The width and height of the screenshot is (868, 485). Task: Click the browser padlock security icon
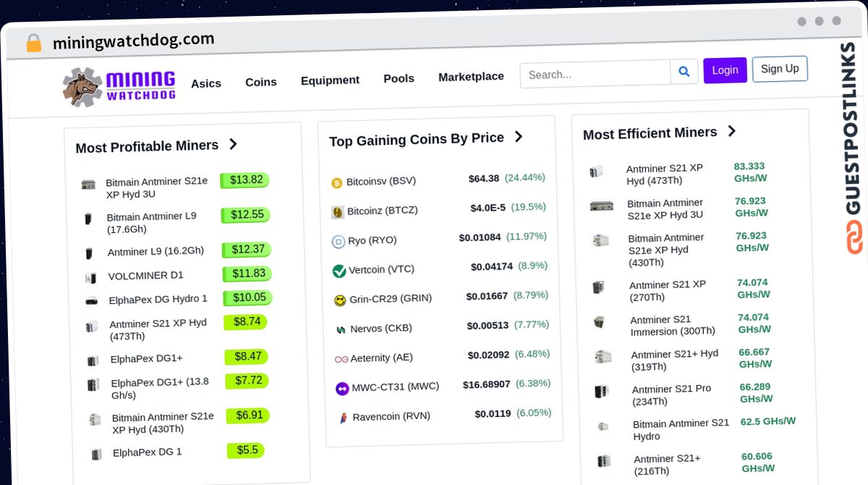pos(33,43)
